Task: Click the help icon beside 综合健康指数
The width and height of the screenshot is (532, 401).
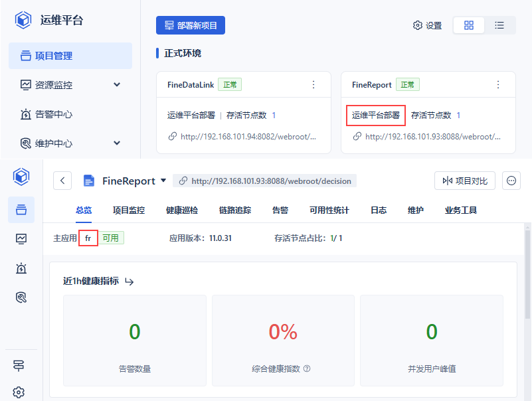Action: click(x=307, y=368)
